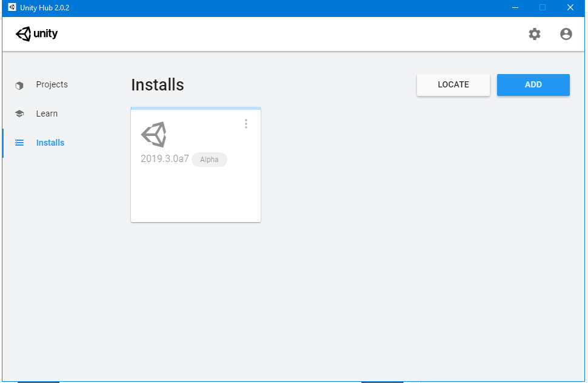The height and width of the screenshot is (383, 588).
Task: Navigate to the Projects section
Action: (x=52, y=84)
